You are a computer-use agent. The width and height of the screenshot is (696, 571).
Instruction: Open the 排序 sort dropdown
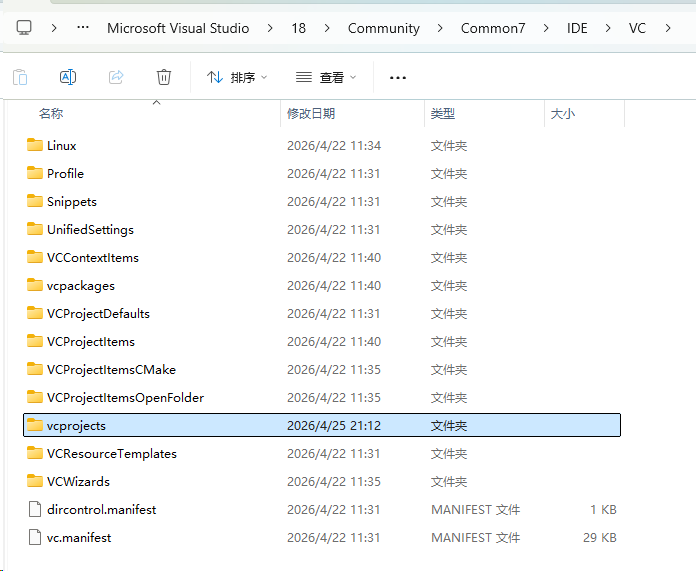(x=237, y=77)
